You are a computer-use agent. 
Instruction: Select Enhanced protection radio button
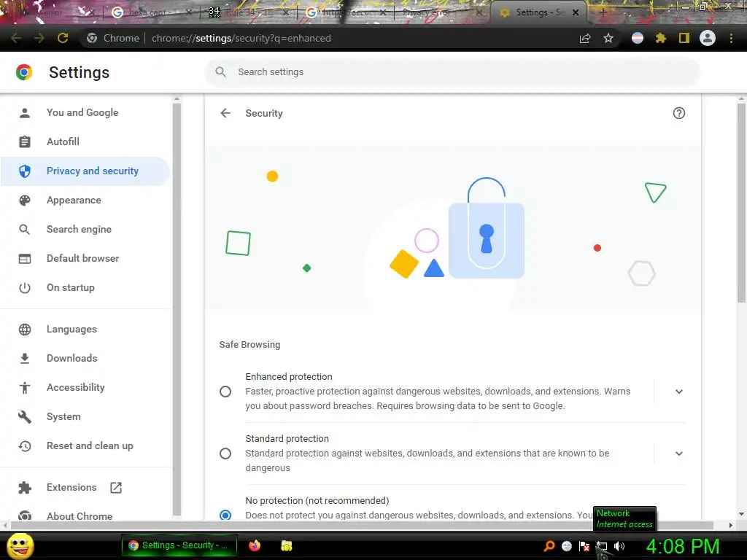[225, 392]
